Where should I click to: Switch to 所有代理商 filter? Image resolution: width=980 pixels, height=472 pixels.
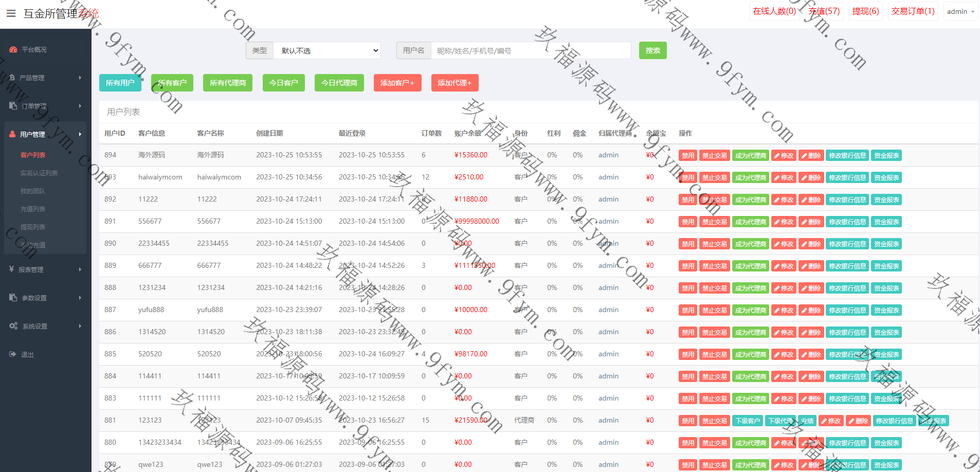click(x=228, y=83)
